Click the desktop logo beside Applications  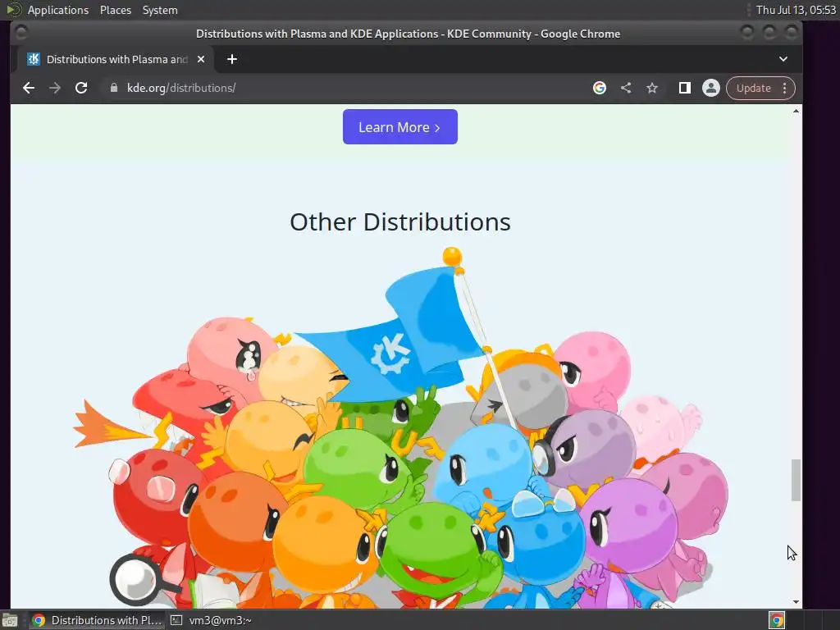coord(14,10)
